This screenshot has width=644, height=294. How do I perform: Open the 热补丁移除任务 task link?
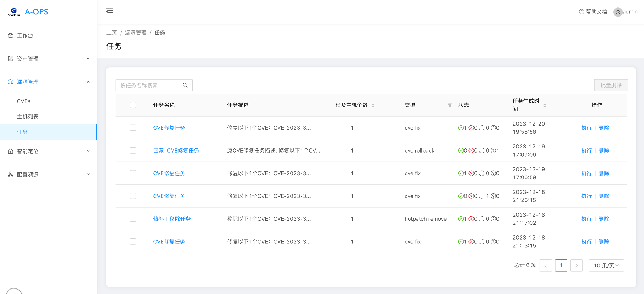(172, 219)
